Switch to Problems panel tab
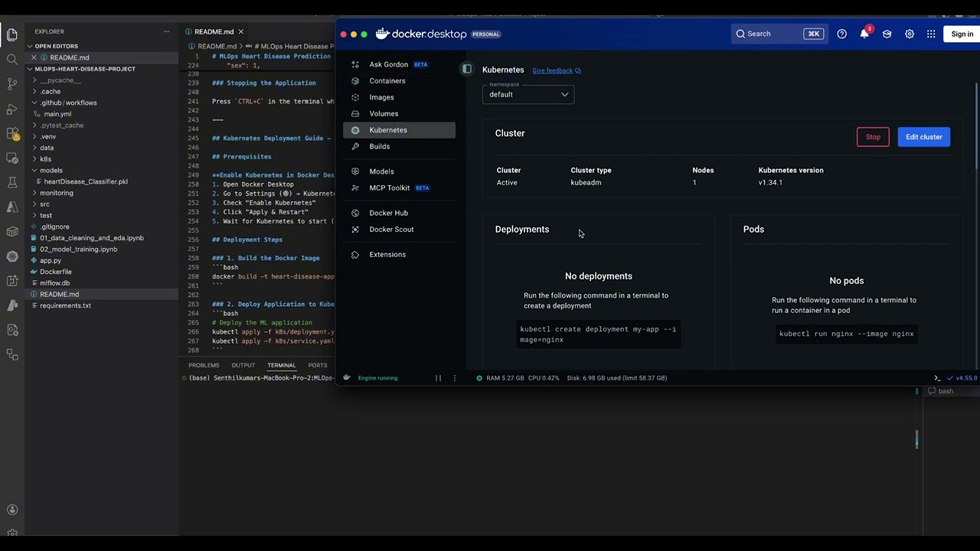980x551 pixels. (204, 365)
